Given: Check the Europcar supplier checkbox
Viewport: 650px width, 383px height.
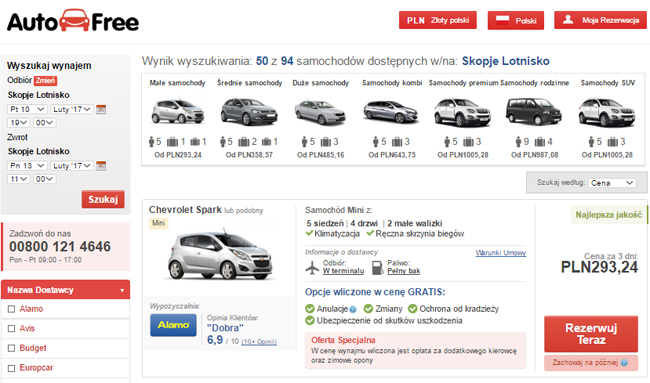Looking at the screenshot, I should click(x=12, y=368).
